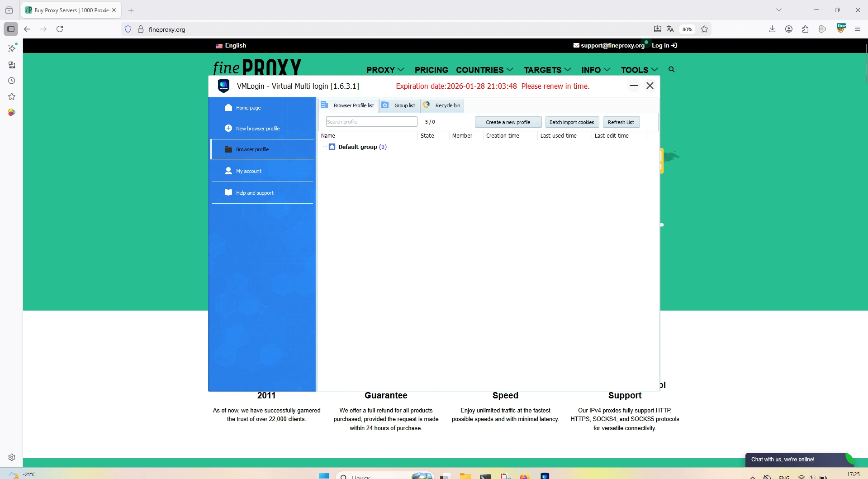Screen dimensions: 868x479
Task: Open the browser account icon
Action: [789, 29]
